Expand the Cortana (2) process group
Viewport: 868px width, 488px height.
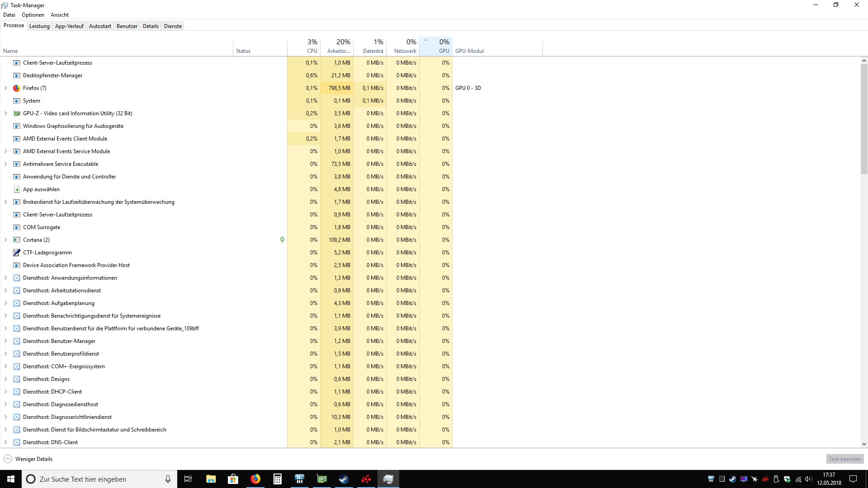click(5, 240)
